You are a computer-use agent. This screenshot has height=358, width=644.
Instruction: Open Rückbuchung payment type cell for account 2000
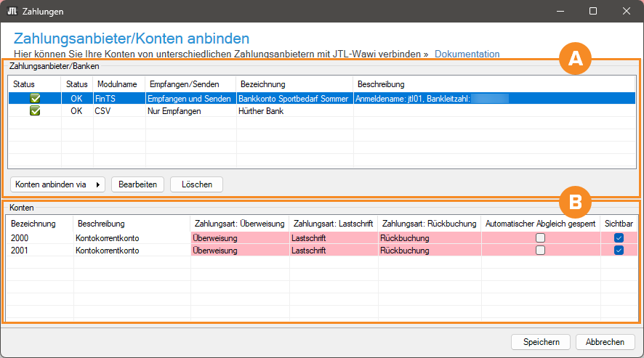[x=429, y=238]
